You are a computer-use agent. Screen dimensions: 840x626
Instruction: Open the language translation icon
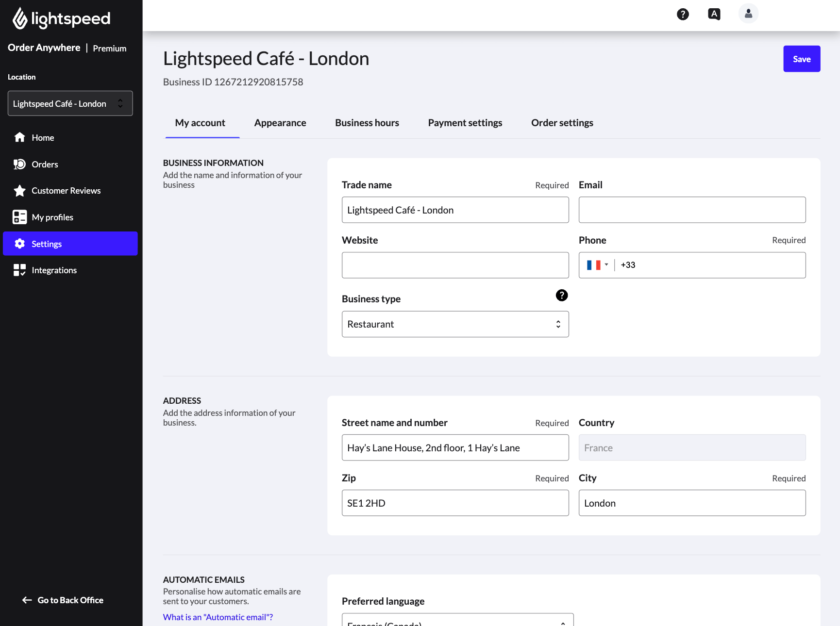coord(714,14)
